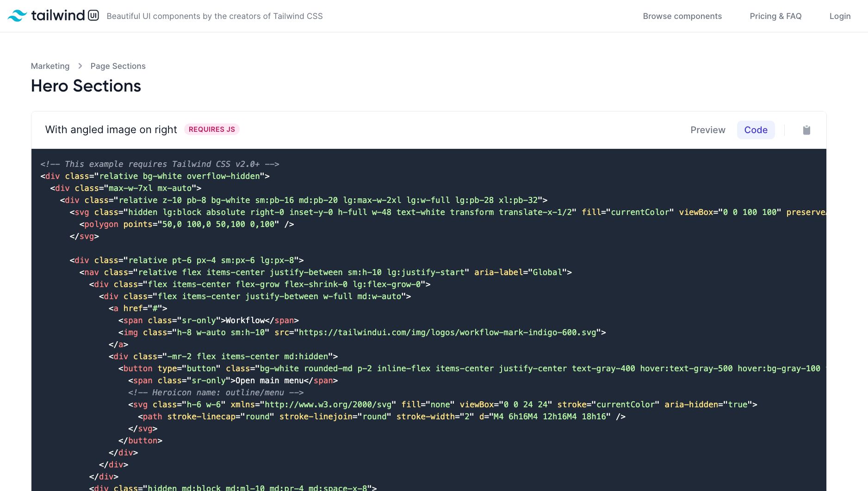This screenshot has height=491, width=868.
Task: Navigate to the Marketing breadcrumb
Action: click(50, 66)
